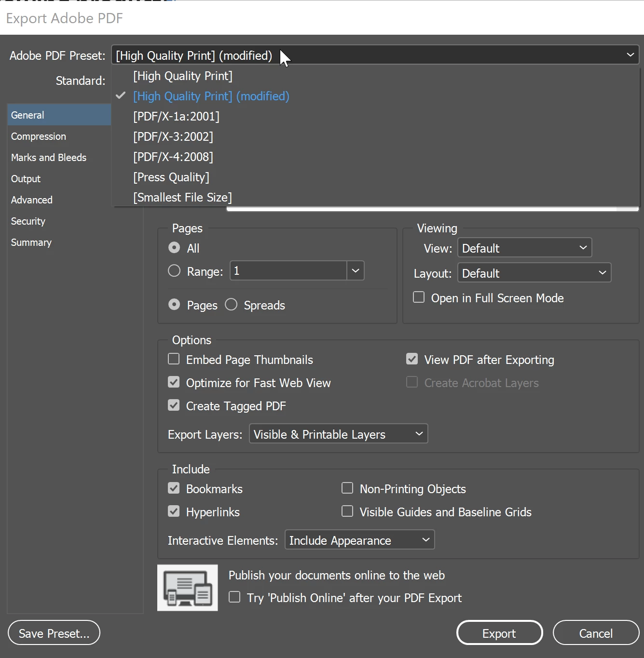The image size is (644, 658).
Task: Uncheck the Hyperlinks include option
Action: pyautogui.click(x=174, y=511)
